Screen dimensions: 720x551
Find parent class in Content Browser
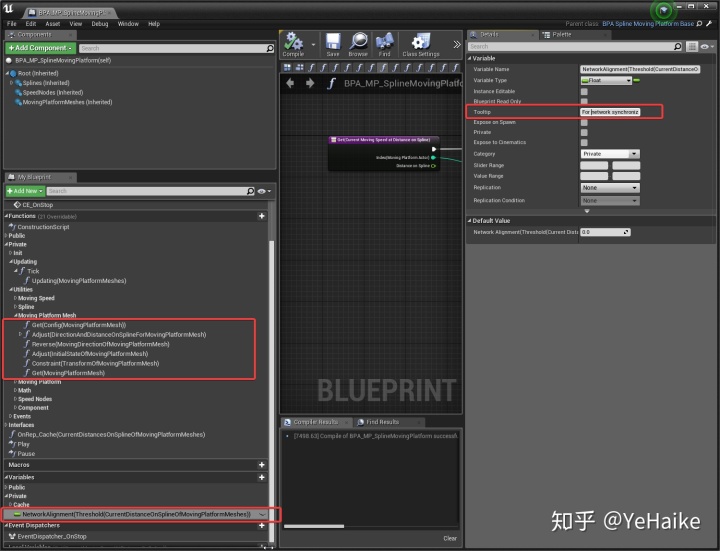pyautogui.click(x=699, y=23)
